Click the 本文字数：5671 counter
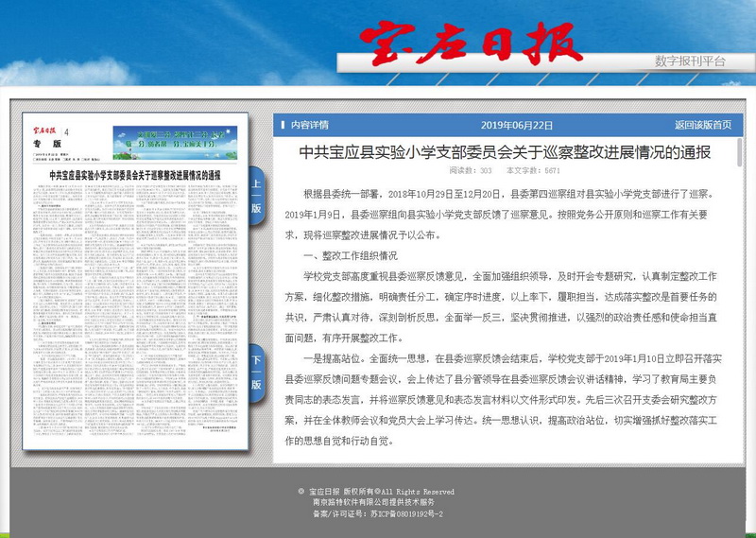The height and width of the screenshot is (538, 756). click(533, 170)
